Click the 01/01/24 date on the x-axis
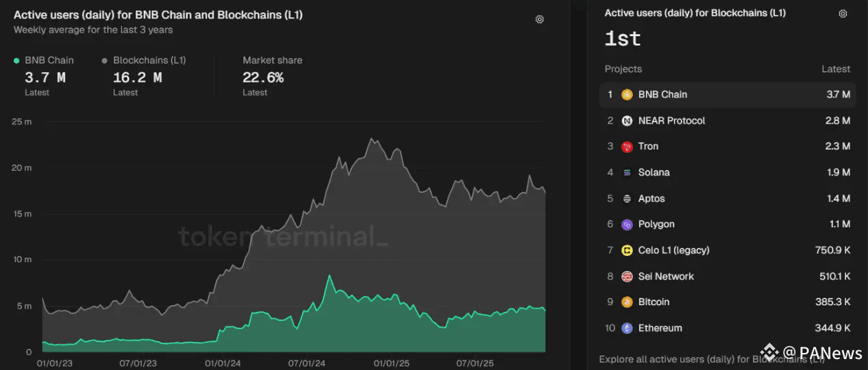 click(x=223, y=363)
